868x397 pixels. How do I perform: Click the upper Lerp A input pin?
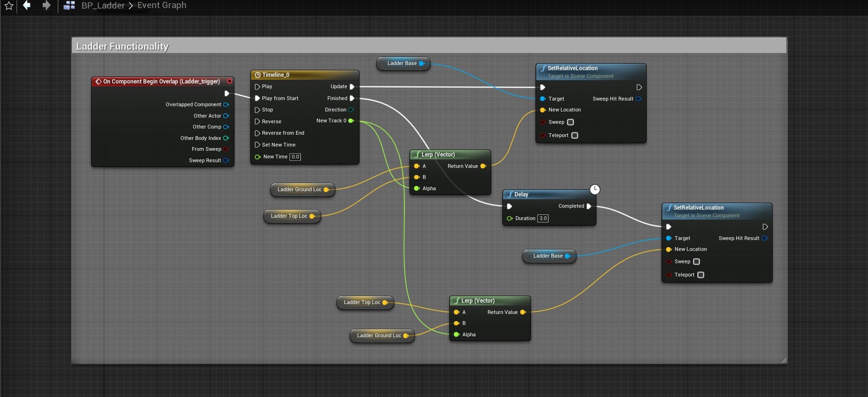point(417,166)
